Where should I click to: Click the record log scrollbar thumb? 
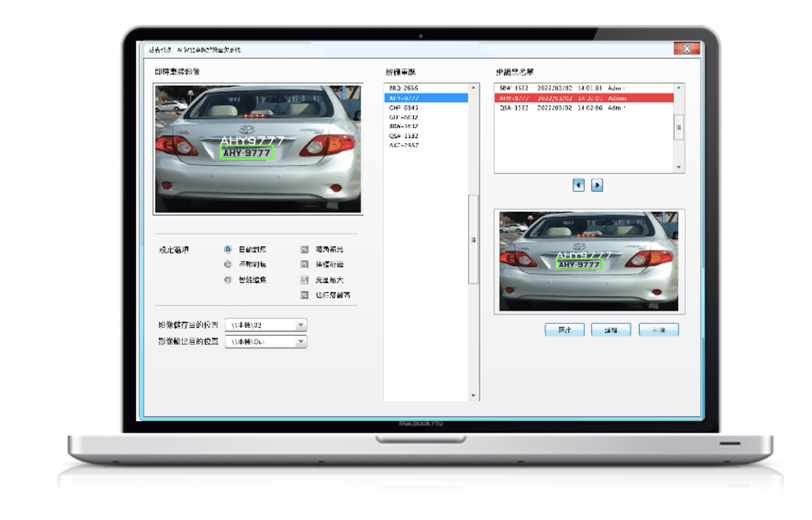click(x=678, y=127)
